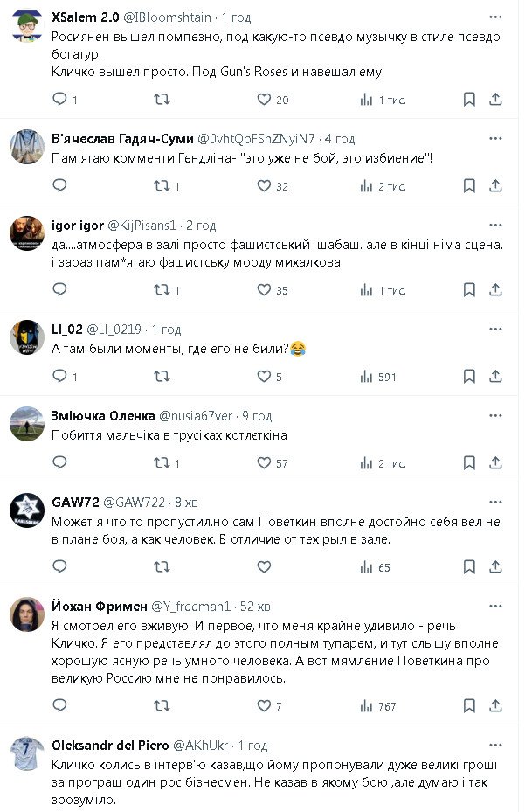The width and height of the screenshot is (525, 812).
Task: Retweet Йохан Фримен's comment
Action: pos(162,705)
